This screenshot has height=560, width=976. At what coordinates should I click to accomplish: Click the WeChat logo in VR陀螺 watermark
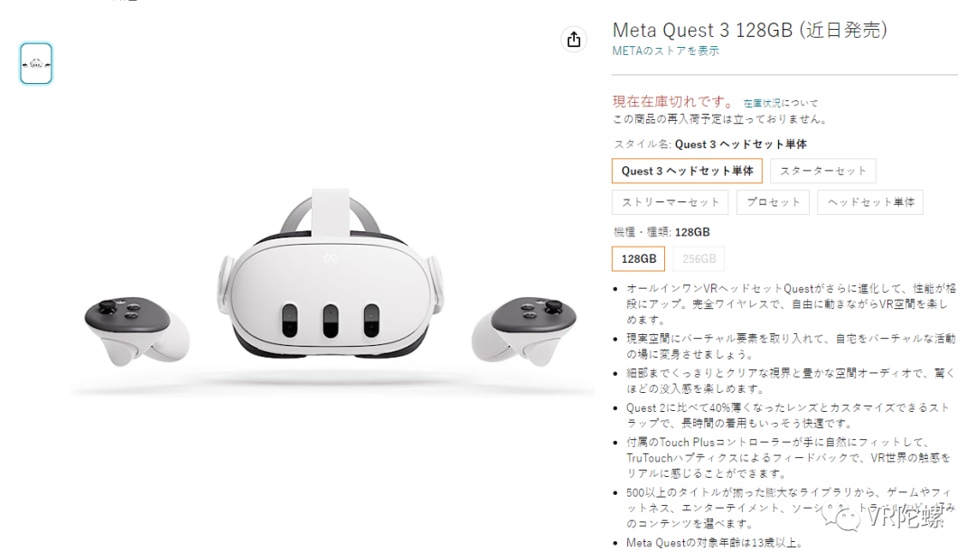pyautogui.click(x=842, y=517)
